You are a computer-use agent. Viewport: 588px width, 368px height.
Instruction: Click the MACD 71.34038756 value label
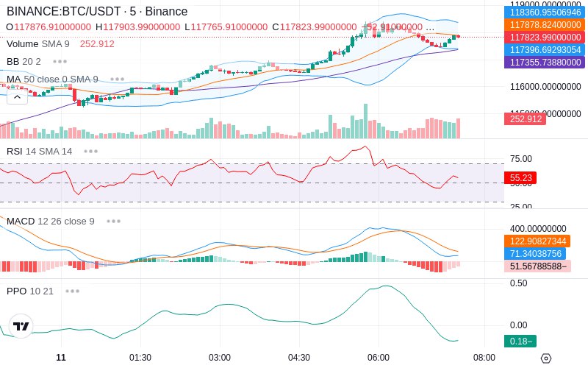(x=535, y=253)
